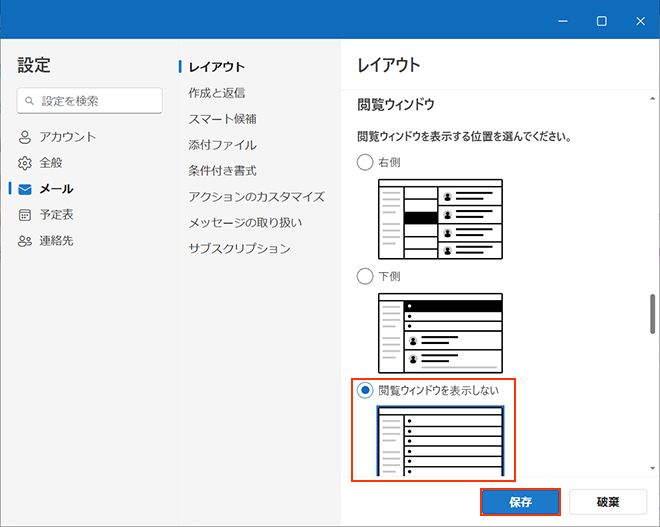Minimize the settings window
This screenshot has width=660, height=527.
[x=563, y=20]
